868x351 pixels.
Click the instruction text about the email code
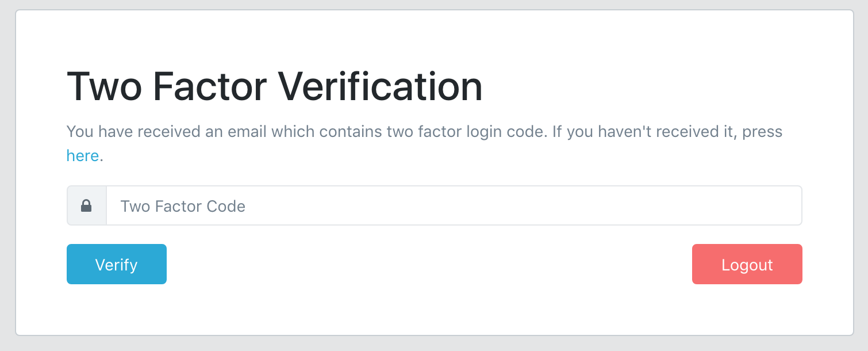pos(424,131)
